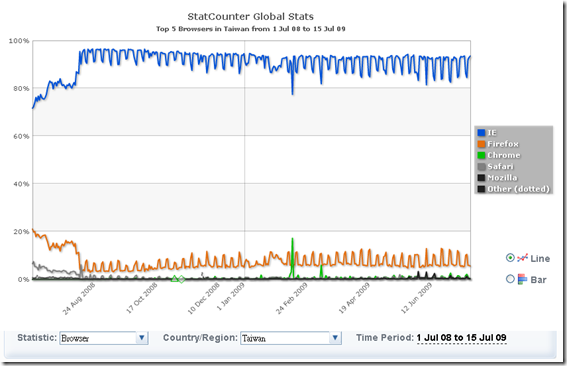
Task: Click the green diamond marker on chart
Action: (x=182, y=279)
